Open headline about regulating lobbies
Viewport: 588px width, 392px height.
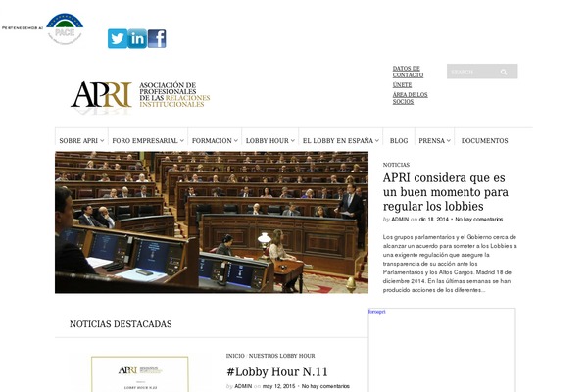coord(446,192)
